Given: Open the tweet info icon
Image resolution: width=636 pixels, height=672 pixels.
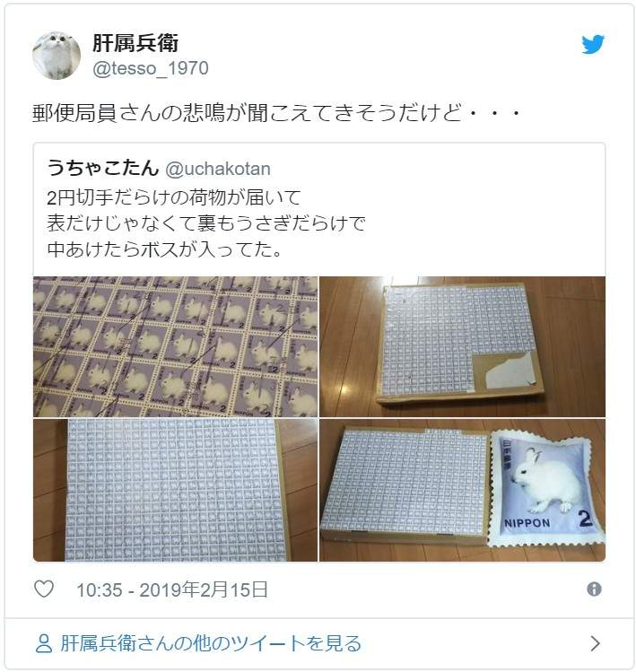Looking at the screenshot, I should tap(594, 589).
